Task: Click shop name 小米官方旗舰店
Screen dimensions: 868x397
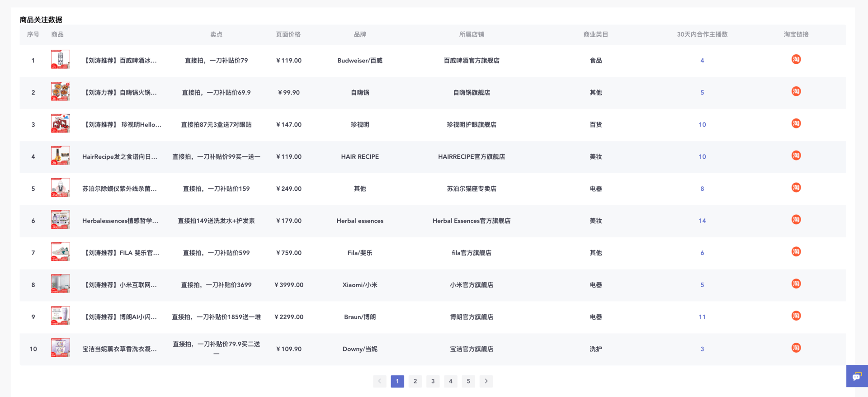Action: (472, 285)
